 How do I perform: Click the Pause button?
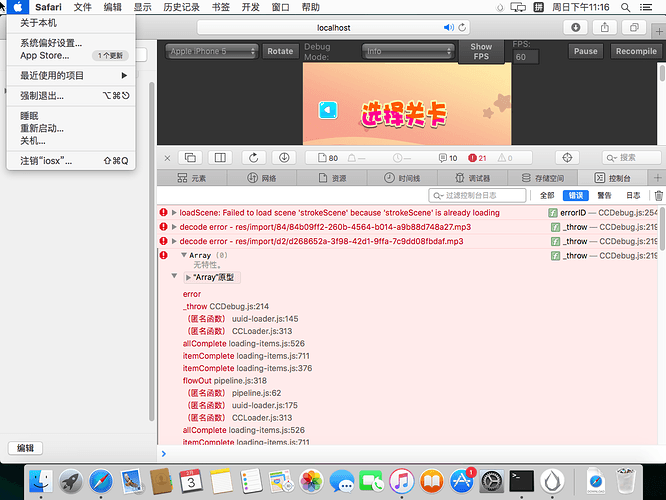pyautogui.click(x=586, y=51)
